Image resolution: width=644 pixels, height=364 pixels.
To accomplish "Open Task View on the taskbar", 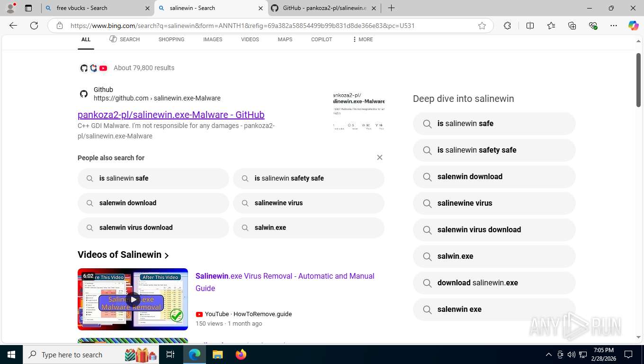I will tap(170, 355).
